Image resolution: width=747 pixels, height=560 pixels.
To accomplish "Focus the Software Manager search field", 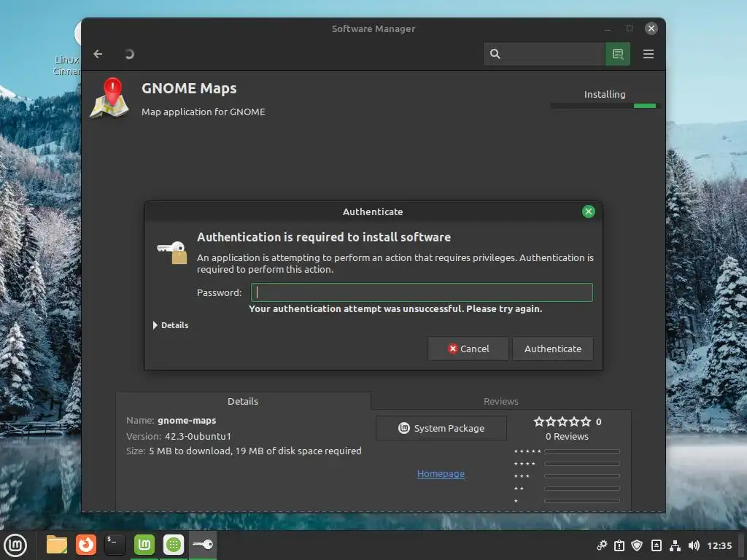I will 544,54.
